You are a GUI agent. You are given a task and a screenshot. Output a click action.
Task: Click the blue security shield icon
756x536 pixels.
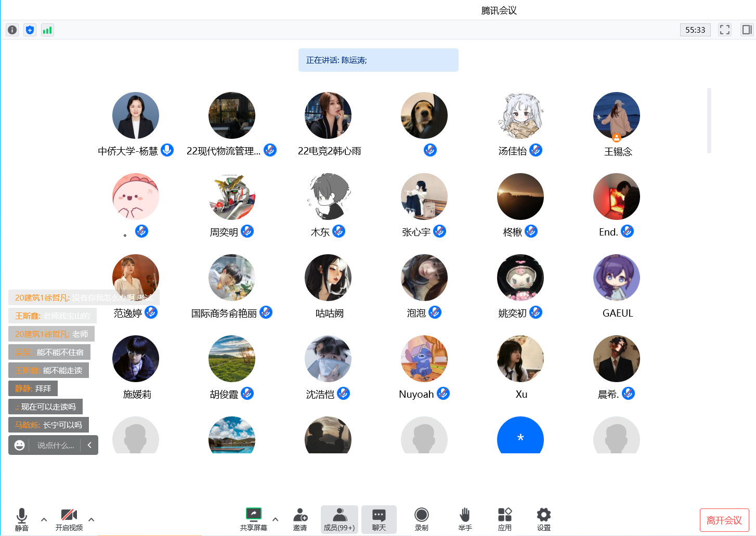coord(30,30)
